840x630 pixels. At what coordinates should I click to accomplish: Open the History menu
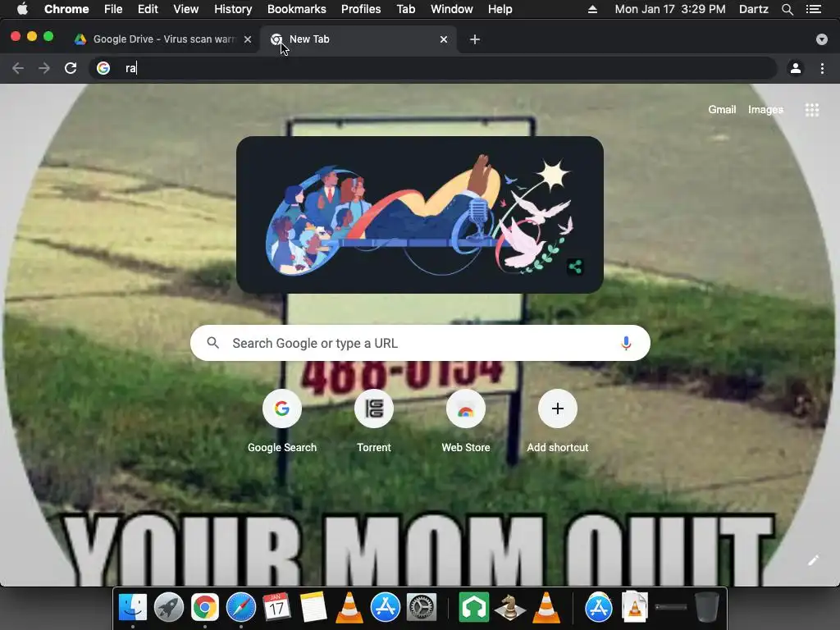(x=233, y=9)
